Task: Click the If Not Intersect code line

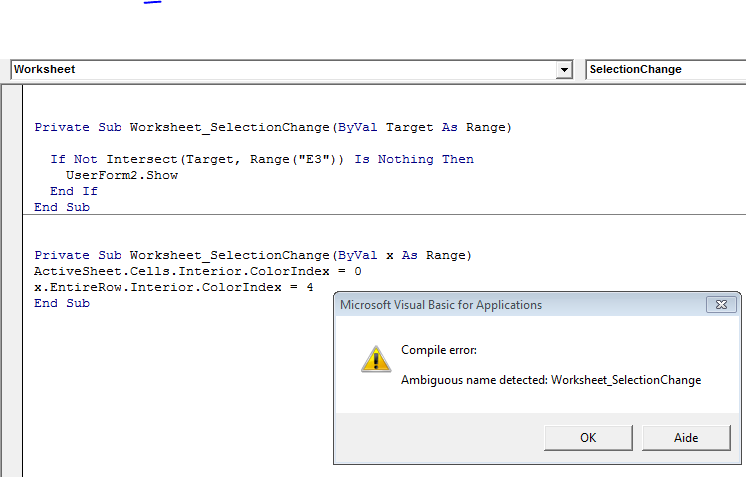Action: (262, 159)
